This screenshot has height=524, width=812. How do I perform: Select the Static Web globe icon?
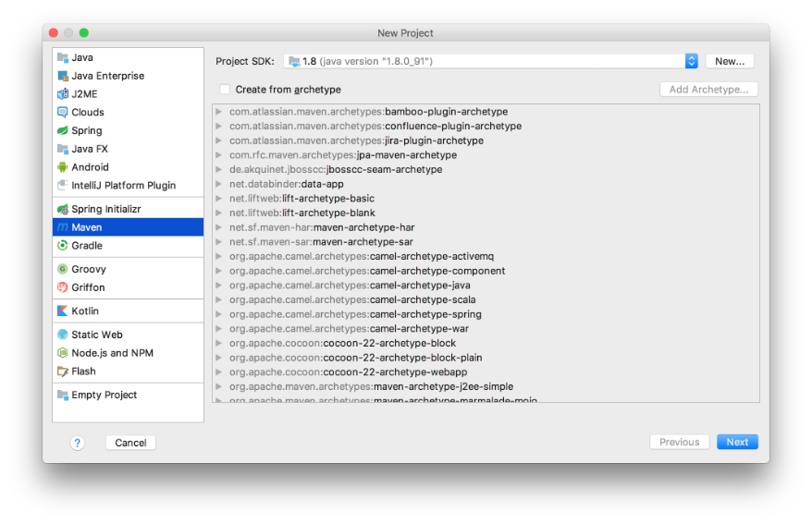tap(63, 335)
